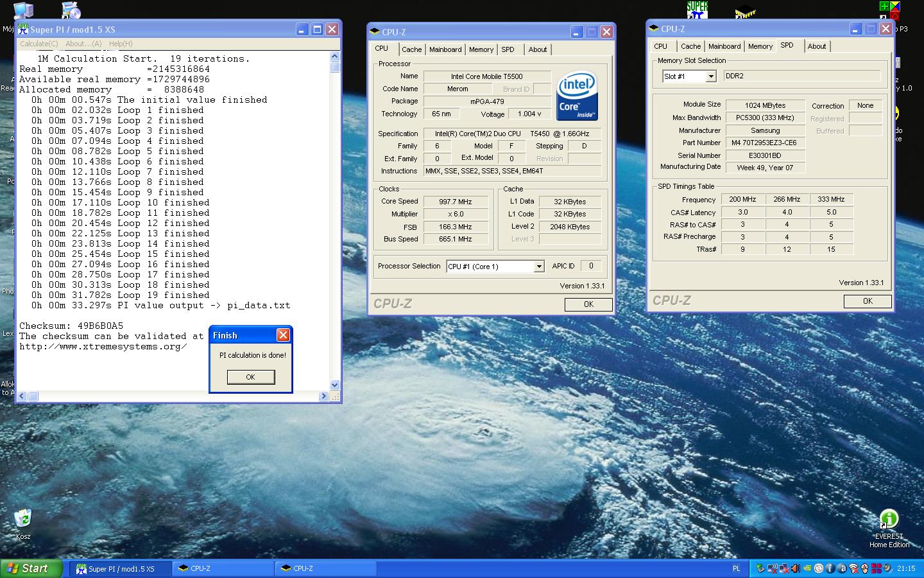Image resolution: width=924 pixels, height=578 pixels.
Task: Click the Super PI title bar icon
Action: click(23, 30)
